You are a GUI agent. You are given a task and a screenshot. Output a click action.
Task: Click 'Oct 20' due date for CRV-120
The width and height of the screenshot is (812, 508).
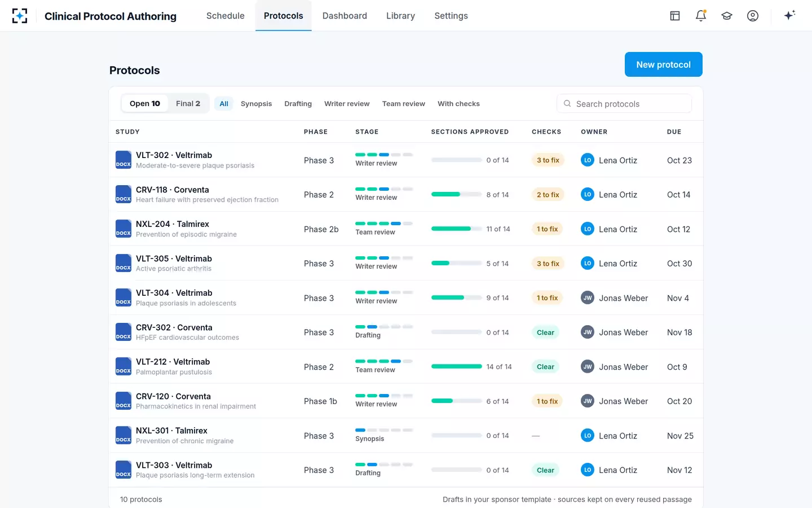[679, 401]
